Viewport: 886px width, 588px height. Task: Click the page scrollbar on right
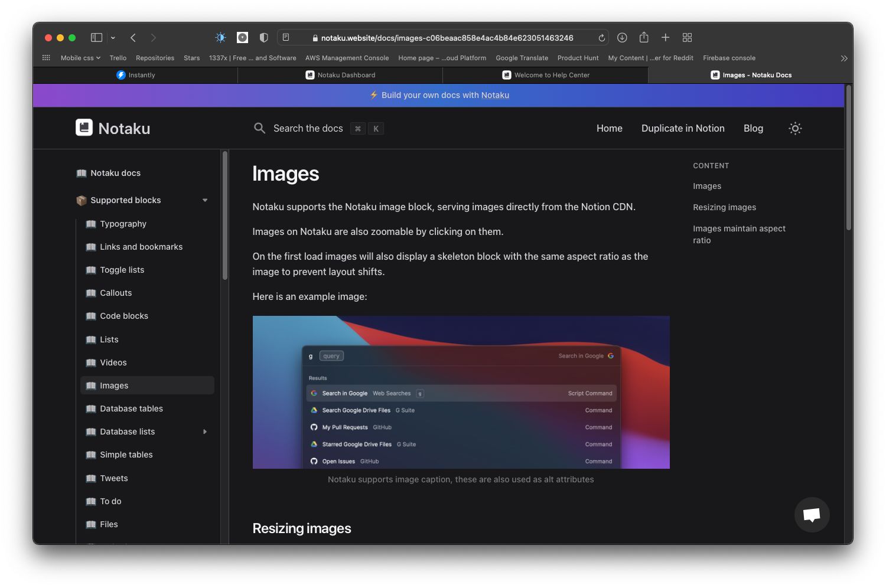[x=849, y=158]
